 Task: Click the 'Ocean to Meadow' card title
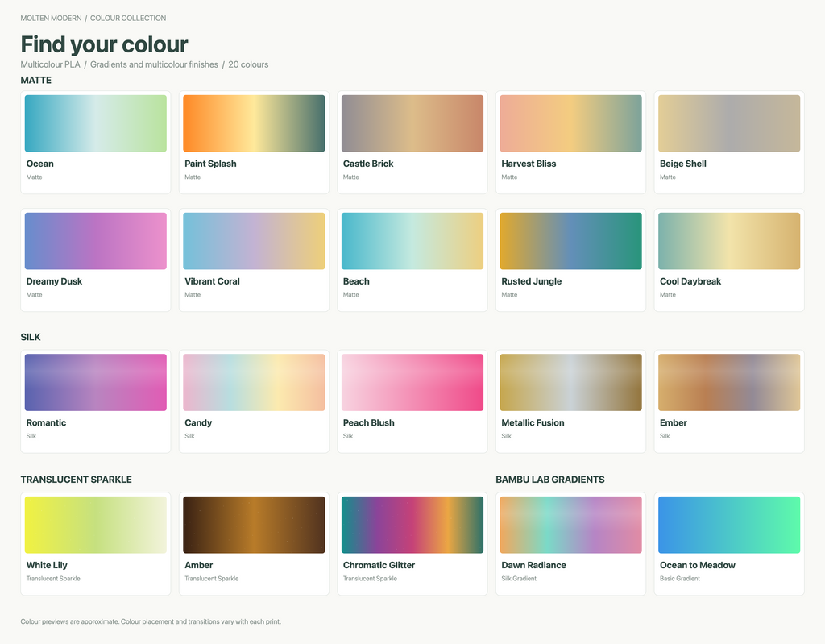698,566
